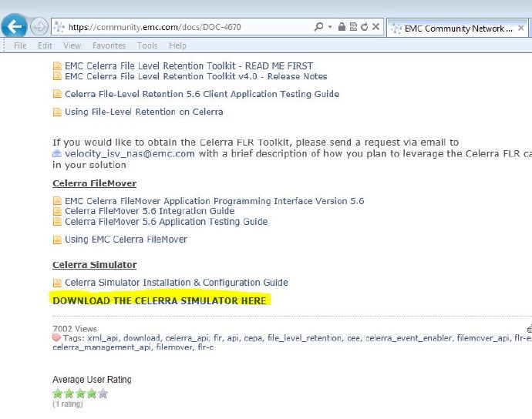
Task: Open Toolkit READ ME FIRST document link
Action: point(189,65)
